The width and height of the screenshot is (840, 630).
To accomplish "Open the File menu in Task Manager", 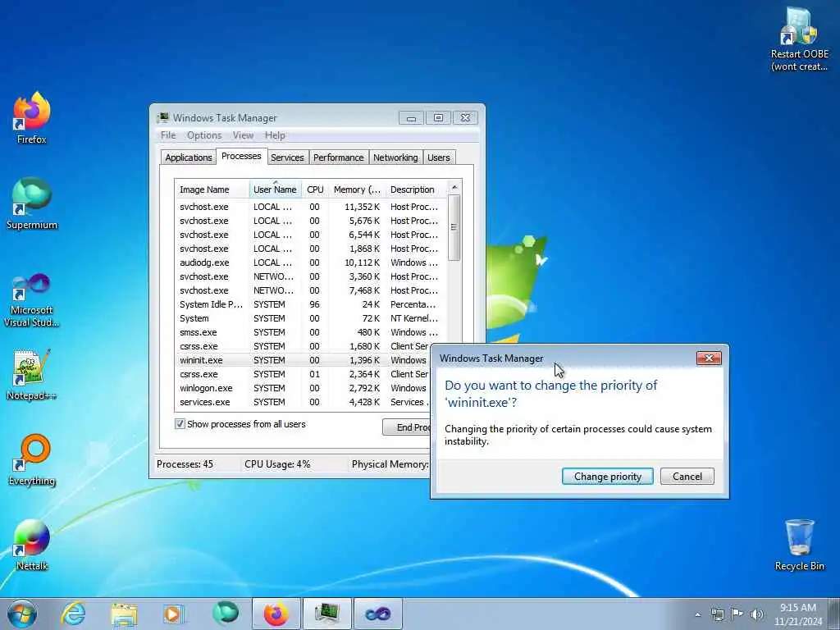I will (x=168, y=135).
